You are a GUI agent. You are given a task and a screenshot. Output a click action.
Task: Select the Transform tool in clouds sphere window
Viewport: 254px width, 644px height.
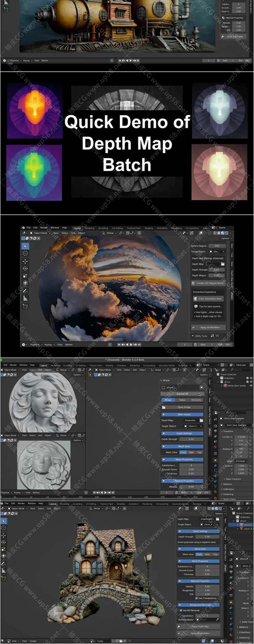(x=25, y=283)
